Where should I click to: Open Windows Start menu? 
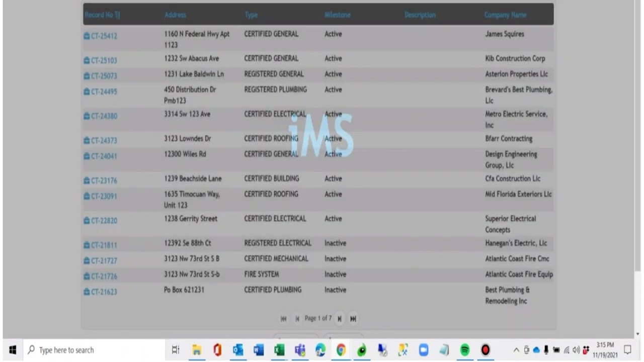pos(13,350)
